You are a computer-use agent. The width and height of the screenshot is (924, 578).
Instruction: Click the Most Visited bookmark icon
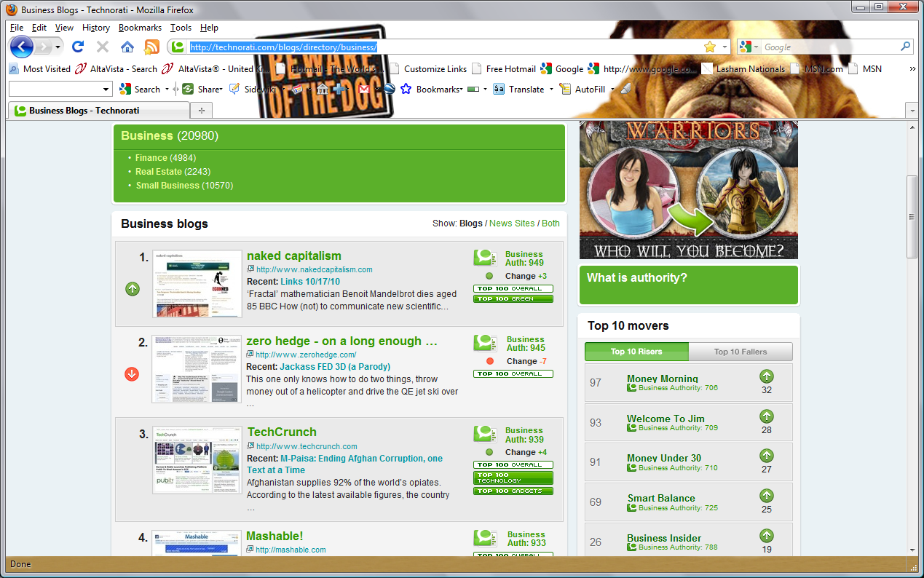click(14, 69)
